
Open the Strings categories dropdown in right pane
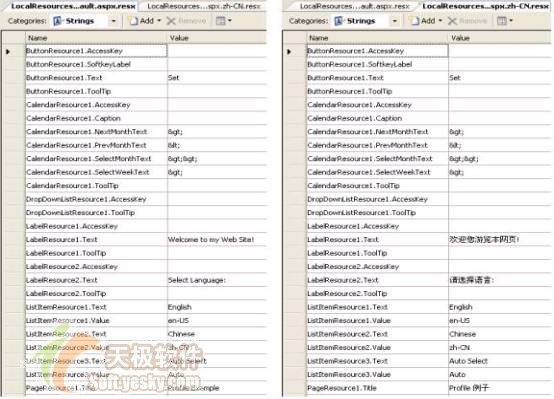click(x=395, y=21)
